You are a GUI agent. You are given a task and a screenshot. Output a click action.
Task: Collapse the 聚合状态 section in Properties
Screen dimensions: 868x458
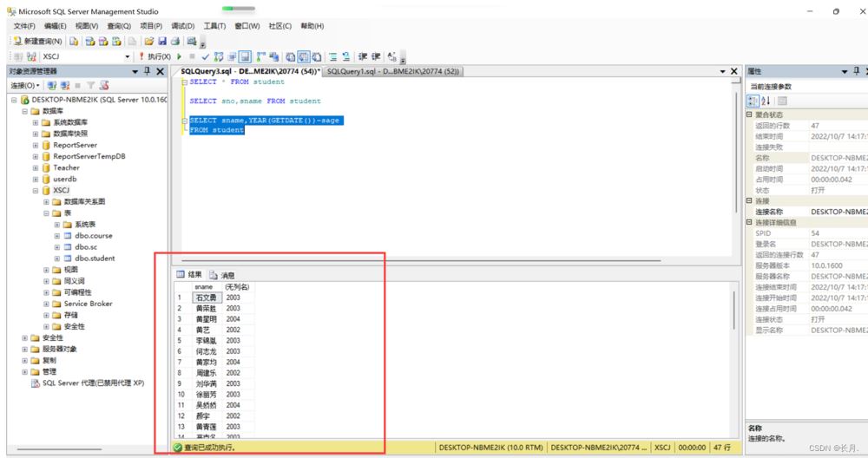(749, 114)
